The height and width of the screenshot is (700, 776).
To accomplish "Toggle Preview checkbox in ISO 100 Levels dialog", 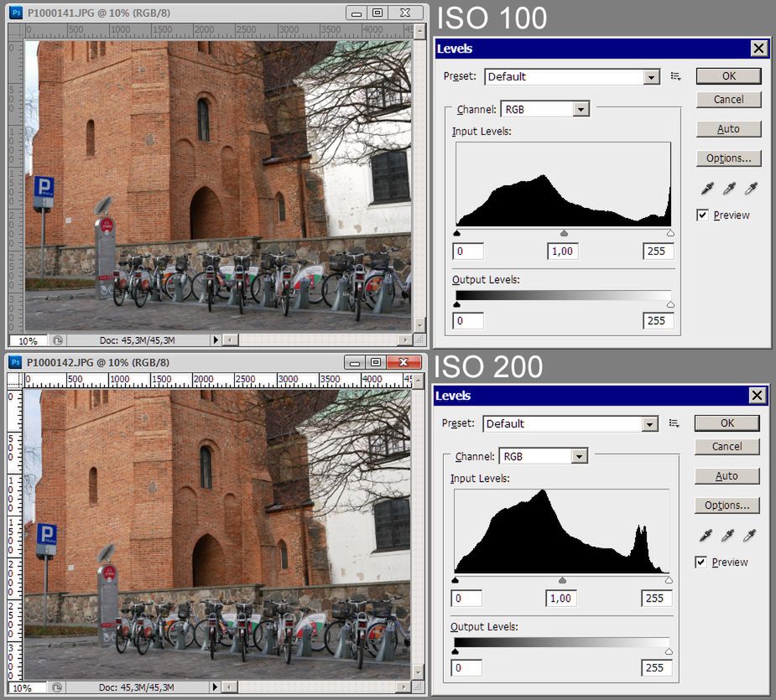I will (702, 215).
